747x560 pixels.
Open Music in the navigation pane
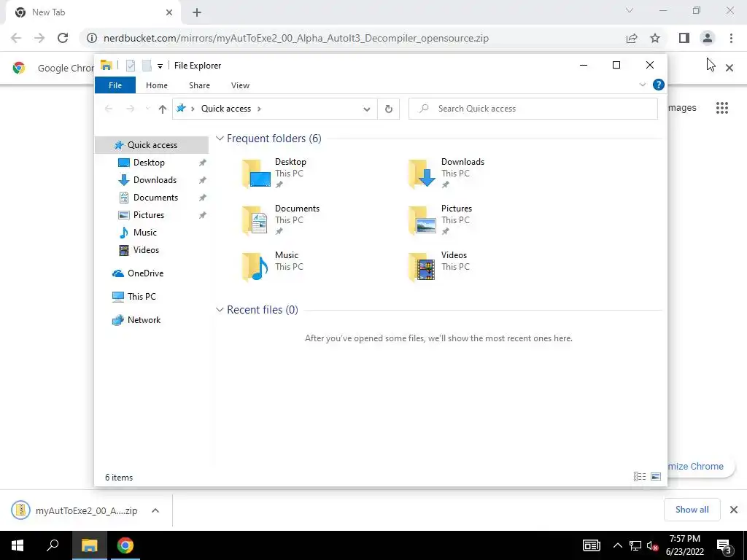(x=145, y=233)
